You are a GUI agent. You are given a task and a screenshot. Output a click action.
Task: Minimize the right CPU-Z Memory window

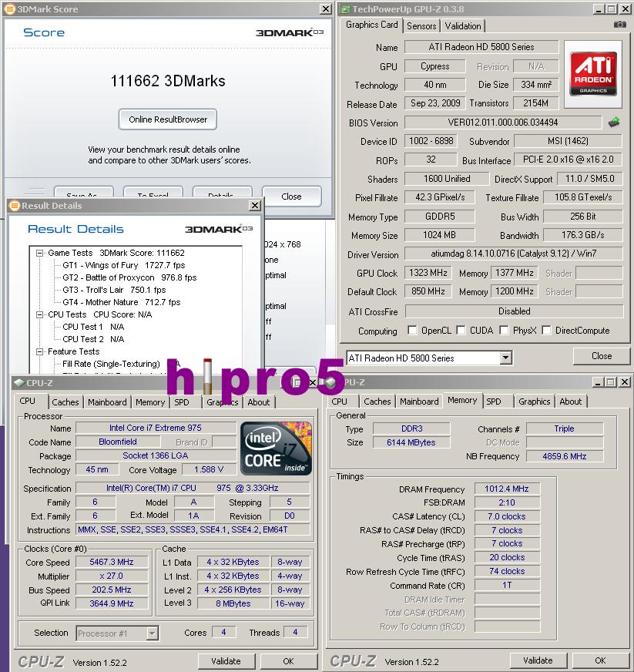click(598, 382)
